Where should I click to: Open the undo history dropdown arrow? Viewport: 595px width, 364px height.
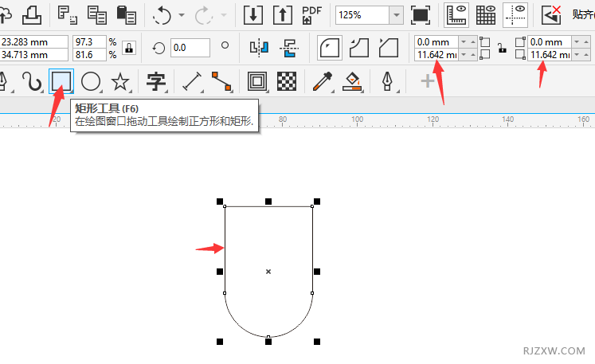(182, 15)
